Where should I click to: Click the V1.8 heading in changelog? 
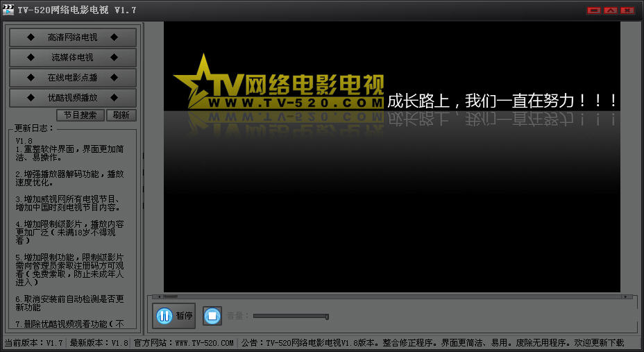click(24, 141)
